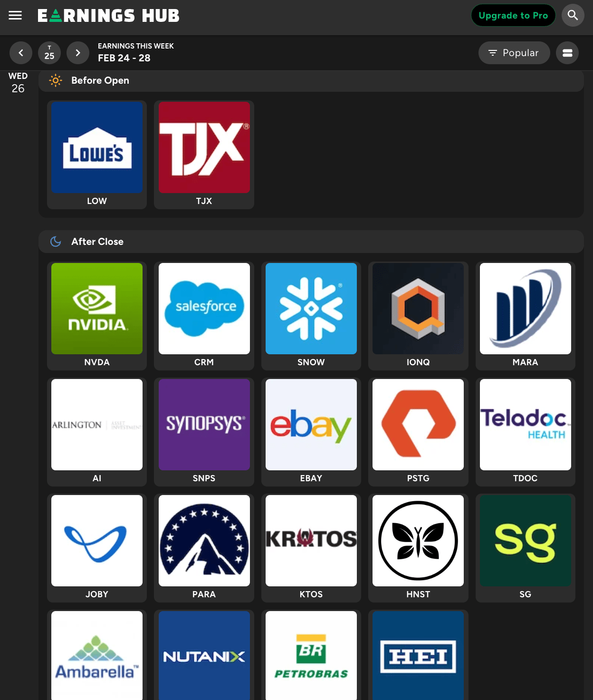Collapse the After Close section header
The width and height of the screenshot is (593, 700).
click(311, 242)
